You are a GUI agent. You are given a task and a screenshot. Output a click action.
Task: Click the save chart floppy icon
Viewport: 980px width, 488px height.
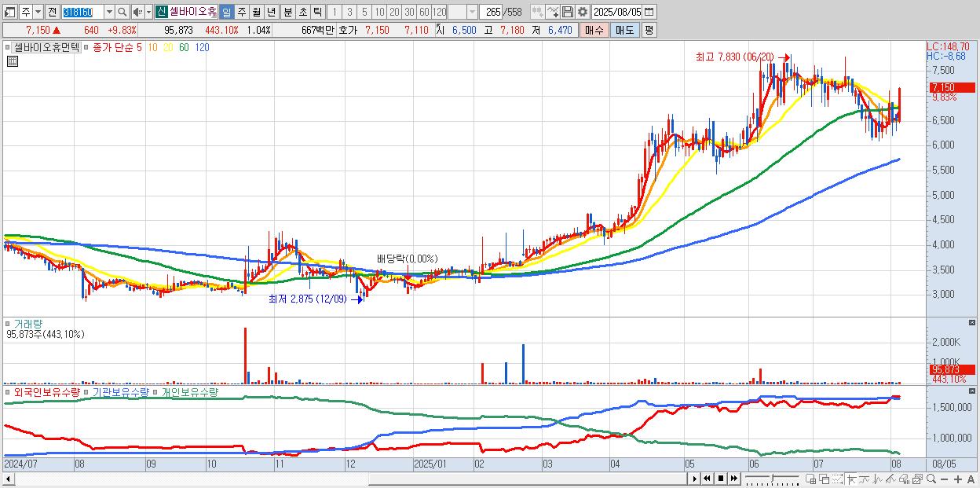tap(568, 12)
